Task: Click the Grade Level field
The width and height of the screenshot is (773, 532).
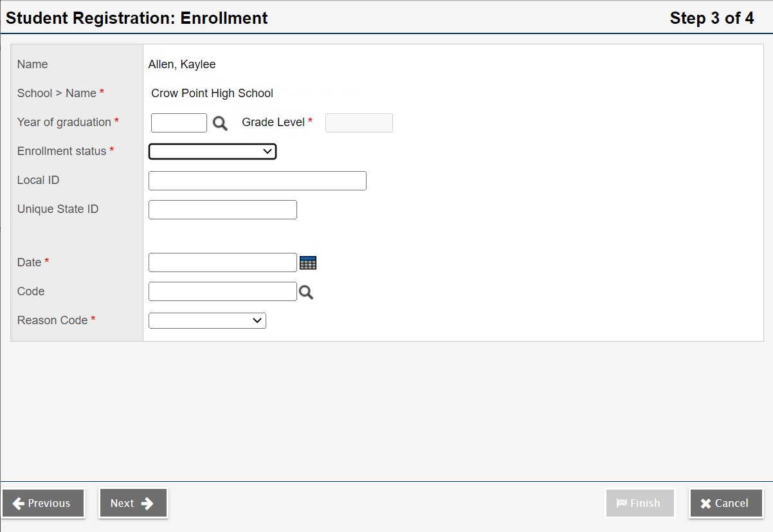Action: point(359,123)
